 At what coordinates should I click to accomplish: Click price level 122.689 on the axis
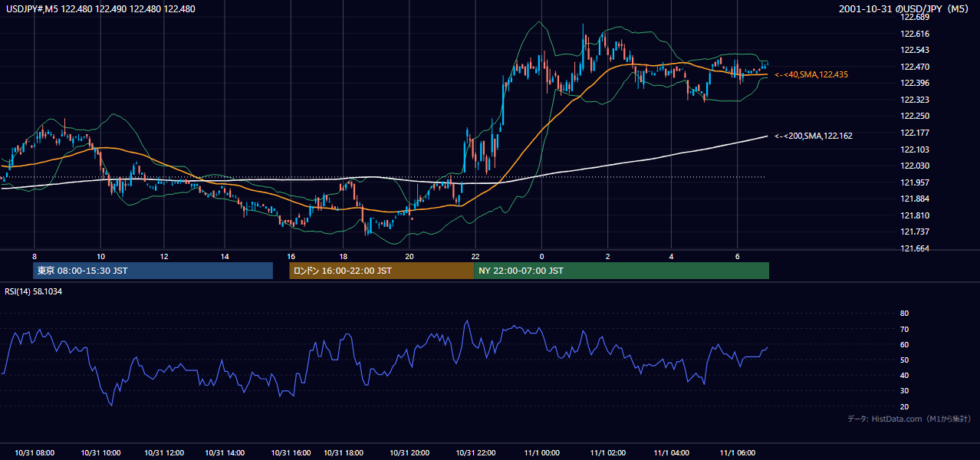point(916,17)
